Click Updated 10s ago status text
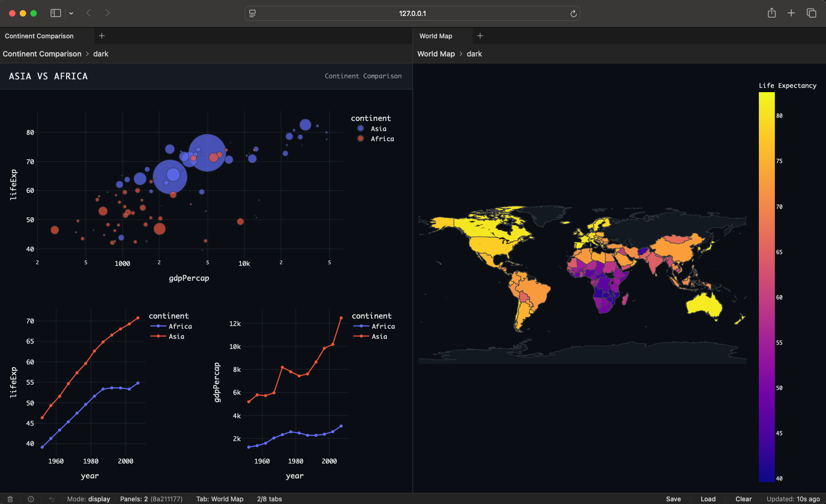 pyautogui.click(x=793, y=499)
